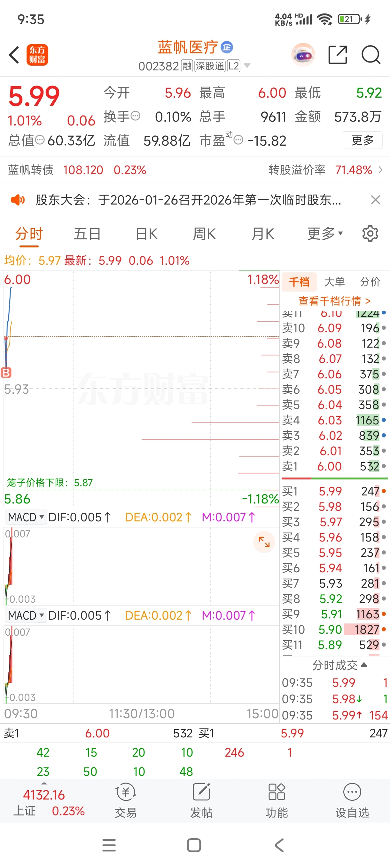
Task: Open 上证 index 4132.16 ticker
Action: [x=49, y=803]
